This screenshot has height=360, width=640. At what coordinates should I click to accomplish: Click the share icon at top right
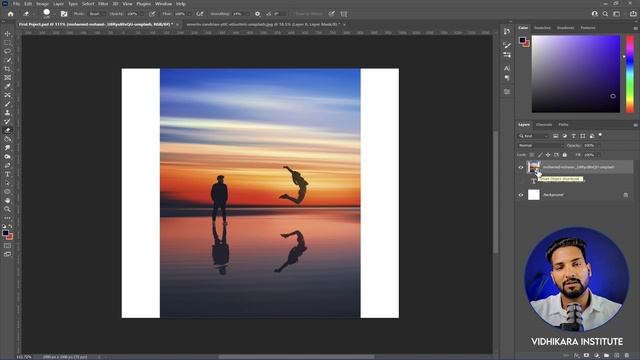(x=633, y=14)
